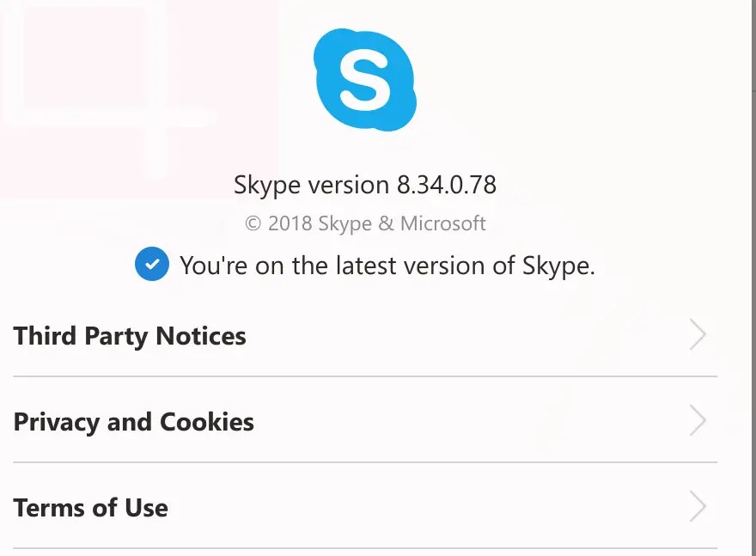The width and height of the screenshot is (756, 556).
Task: Click the blue update checkmark icon
Action: click(x=151, y=265)
